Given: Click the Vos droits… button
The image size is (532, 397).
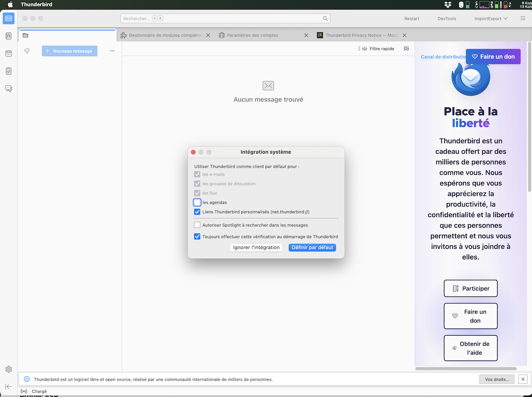Looking at the screenshot, I should coord(497,379).
